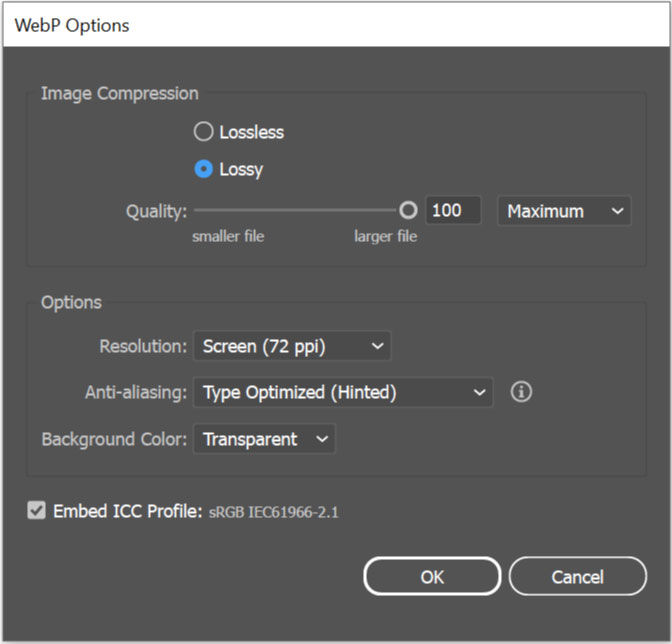Click the Options section heading

coord(71,302)
